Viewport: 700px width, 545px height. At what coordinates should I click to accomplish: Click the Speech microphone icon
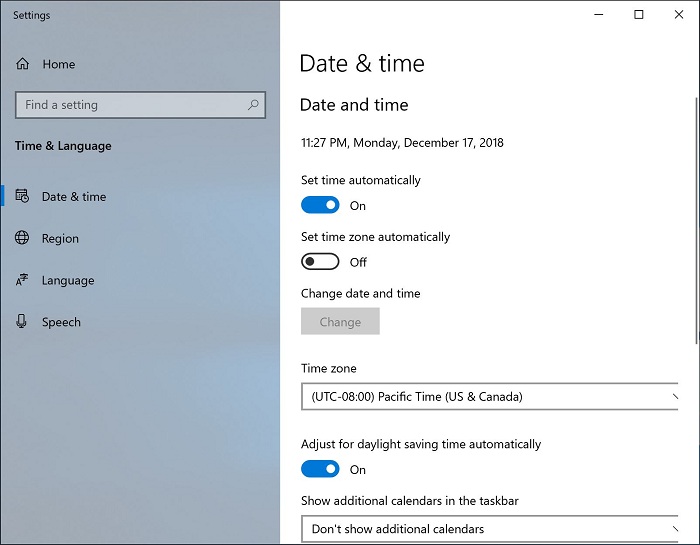[x=22, y=322]
